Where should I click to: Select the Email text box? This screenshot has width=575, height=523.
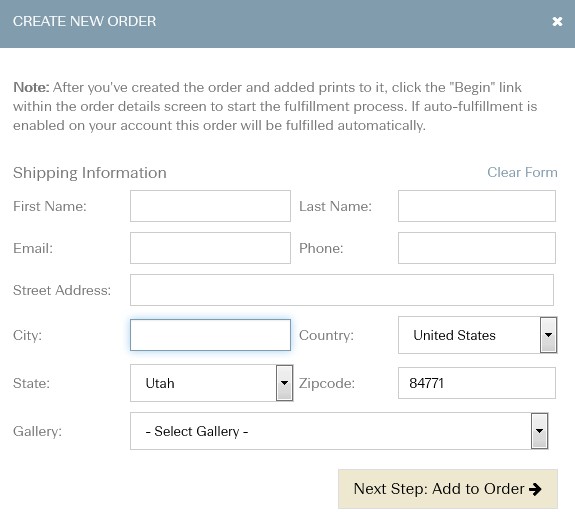210,248
